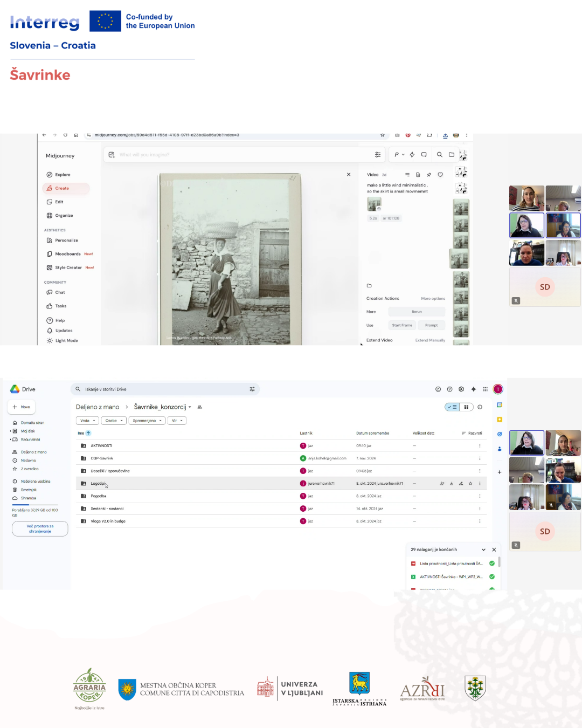This screenshot has width=582, height=728.
Task: Click the Rerun button
Action: click(x=417, y=312)
